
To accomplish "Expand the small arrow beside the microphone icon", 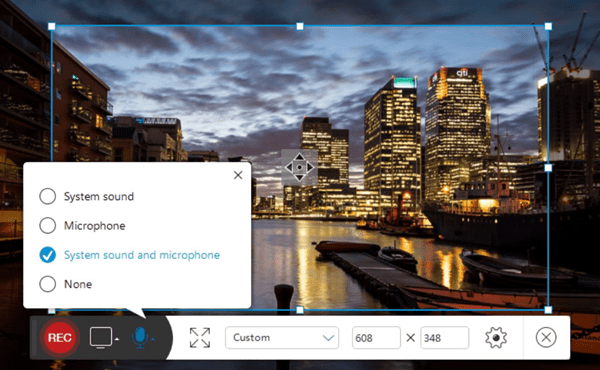I will coord(152,339).
